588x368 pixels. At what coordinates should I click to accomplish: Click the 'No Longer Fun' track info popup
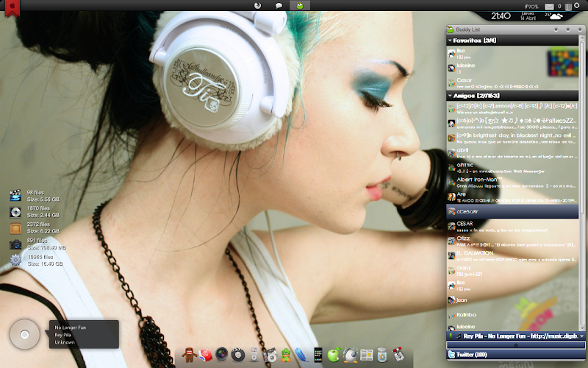coord(84,335)
